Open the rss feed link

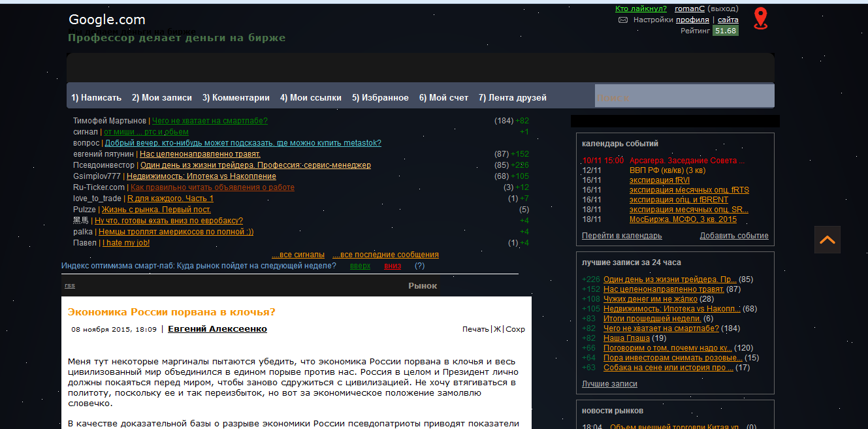(x=69, y=285)
